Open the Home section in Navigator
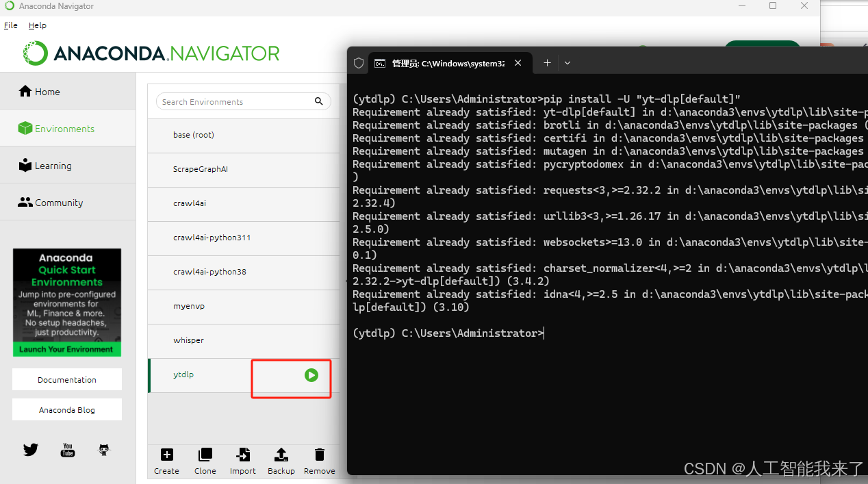 pos(68,91)
